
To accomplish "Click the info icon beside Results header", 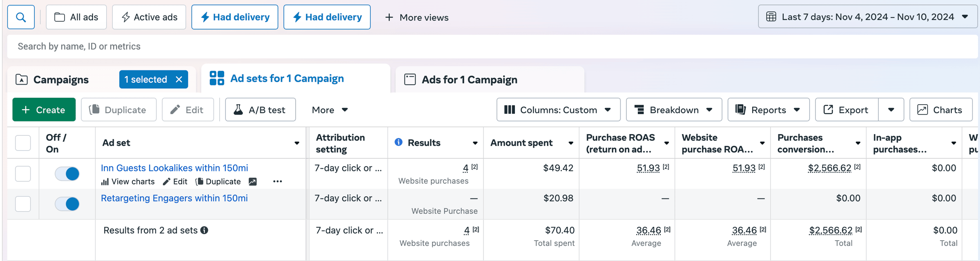I will (x=399, y=142).
